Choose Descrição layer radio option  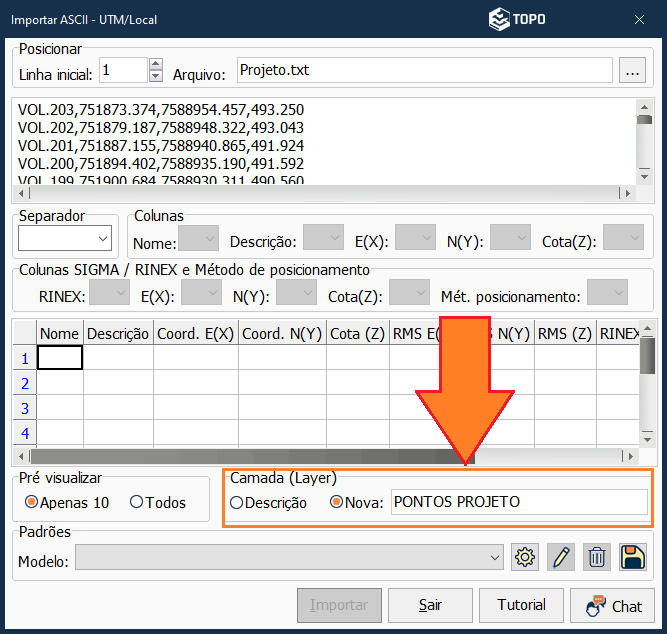click(237, 502)
